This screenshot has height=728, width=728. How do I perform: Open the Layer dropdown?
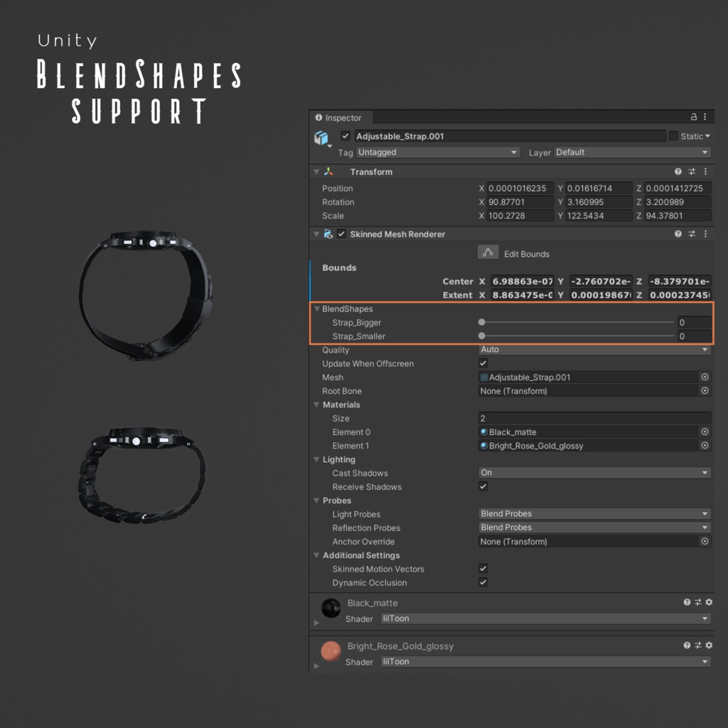pos(632,152)
